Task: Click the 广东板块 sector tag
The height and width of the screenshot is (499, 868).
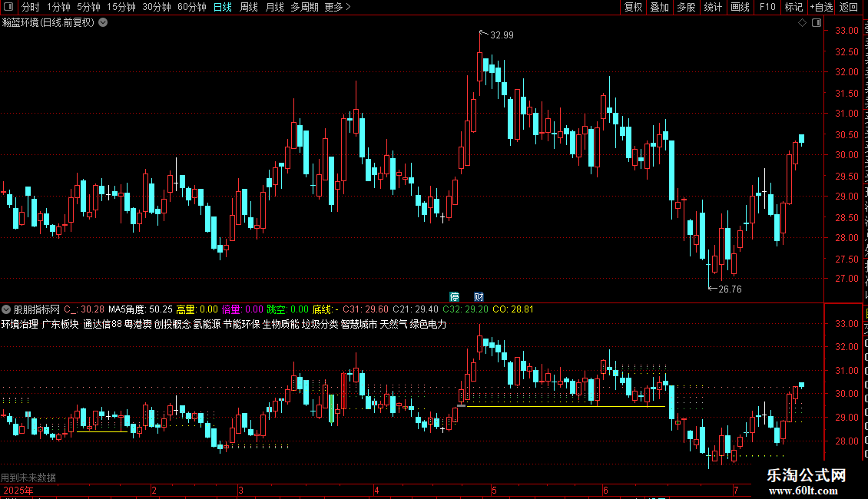Action: [x=61, y=324]
